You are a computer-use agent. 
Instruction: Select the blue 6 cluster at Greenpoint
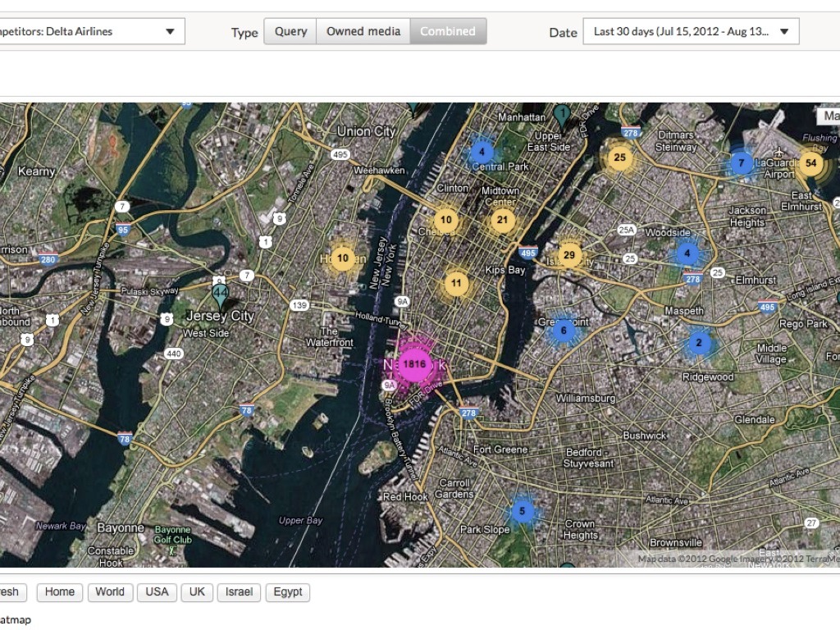click(x=563, y=331)
